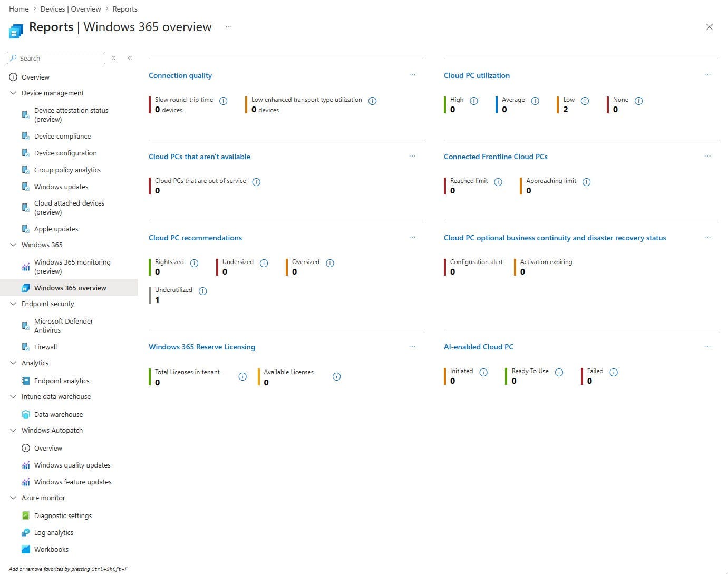Go to Devices | Overview breadcrumb
728x574 pixels.
(x=71, y=9)
